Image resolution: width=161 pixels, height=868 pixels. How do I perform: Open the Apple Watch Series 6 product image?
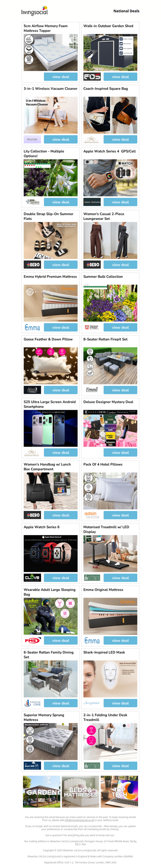tap(51, 553)
